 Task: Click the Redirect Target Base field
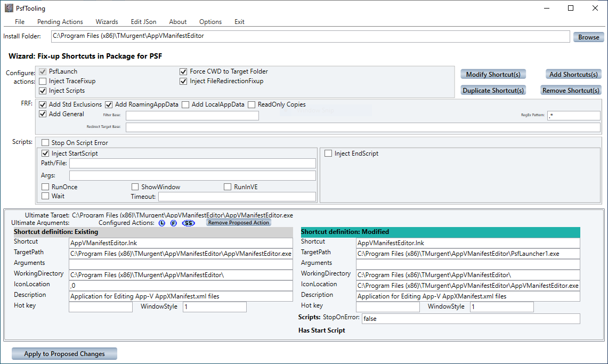(x=363, y=127)
